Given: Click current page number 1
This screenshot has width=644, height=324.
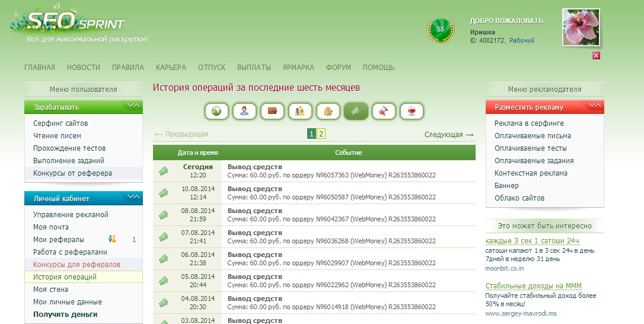Looking at the screenshot, I should pyautogui.click(x=311, y=134).
